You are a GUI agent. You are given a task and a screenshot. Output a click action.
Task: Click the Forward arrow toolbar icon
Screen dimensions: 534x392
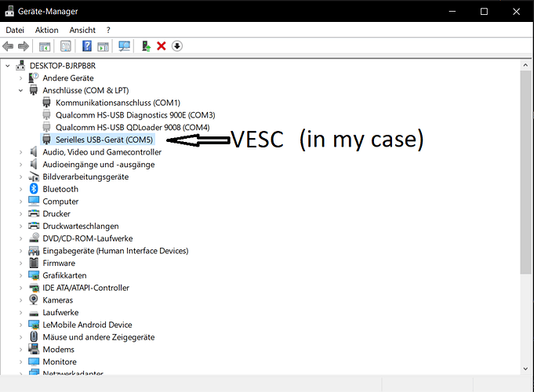pos(24,46)
